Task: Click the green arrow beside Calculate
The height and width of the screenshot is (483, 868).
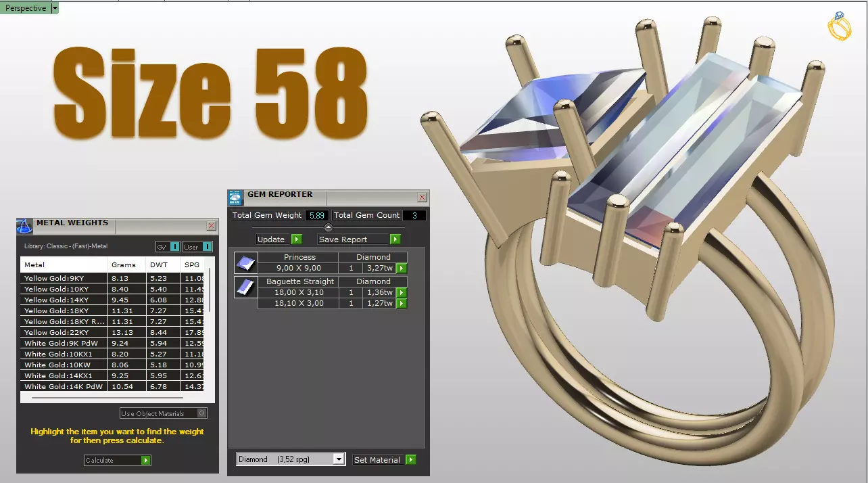Action: pos(146,460)
